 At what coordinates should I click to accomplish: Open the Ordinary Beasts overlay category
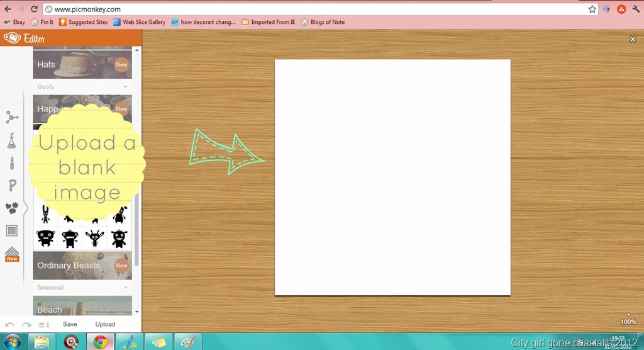tap(82, 265)
